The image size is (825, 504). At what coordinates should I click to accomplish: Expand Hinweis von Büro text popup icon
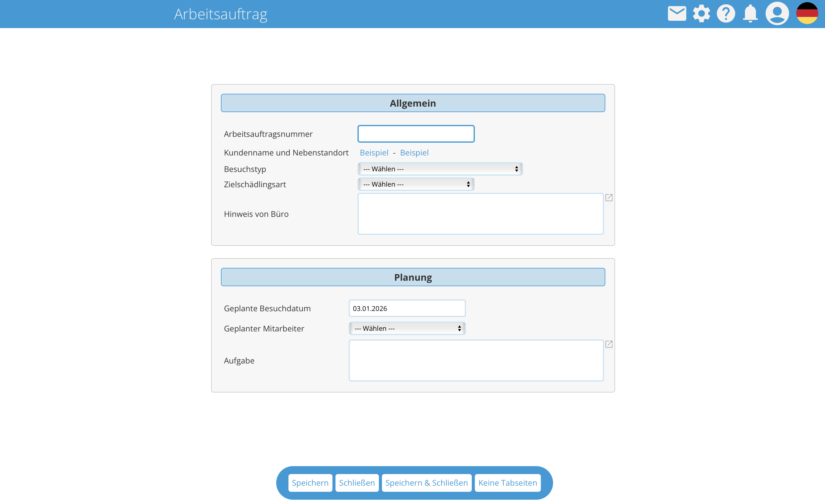click(x=609, y=198)
